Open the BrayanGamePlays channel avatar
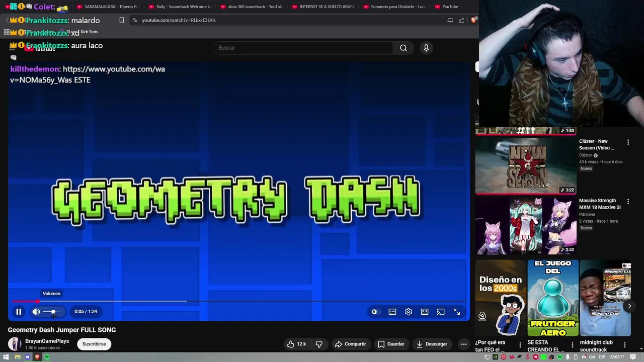 point(15,344)
